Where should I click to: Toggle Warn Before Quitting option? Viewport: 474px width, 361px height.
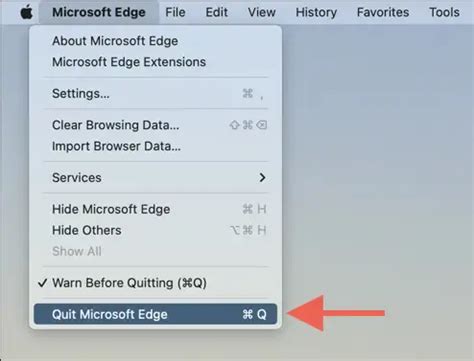pos(155,283)
